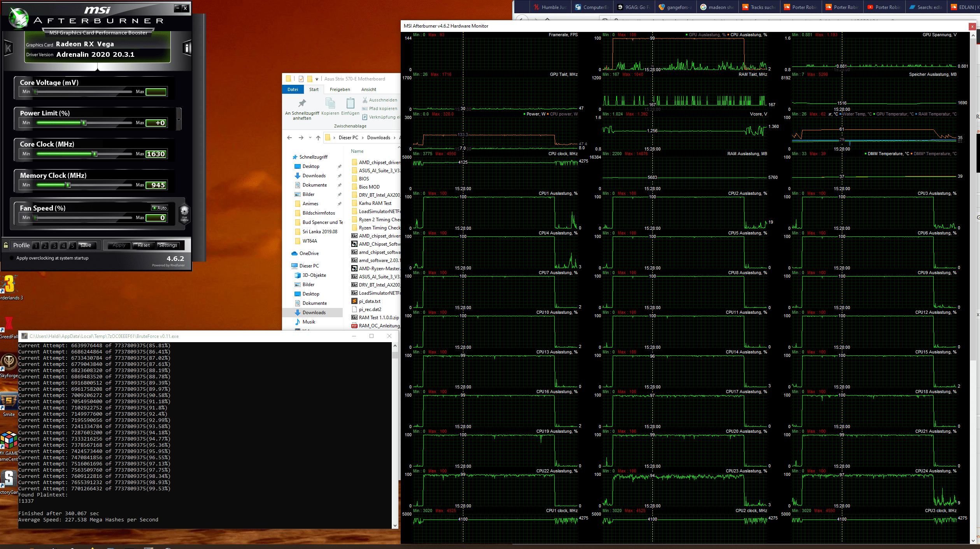Image resolution: width=980 pixels, height=549 pixels.
Task: Click Hardware Monitor scrollbar up arrow
Action: pos(973,35)
